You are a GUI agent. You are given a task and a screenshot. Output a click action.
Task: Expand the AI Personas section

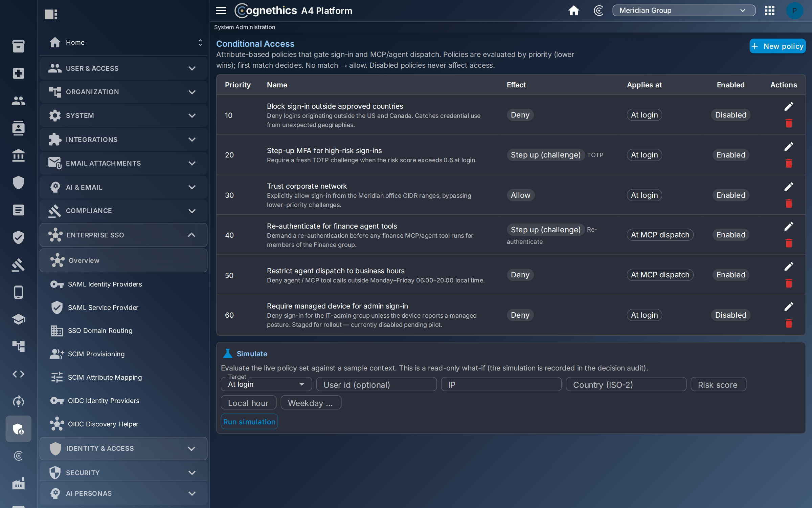[123, 493]
